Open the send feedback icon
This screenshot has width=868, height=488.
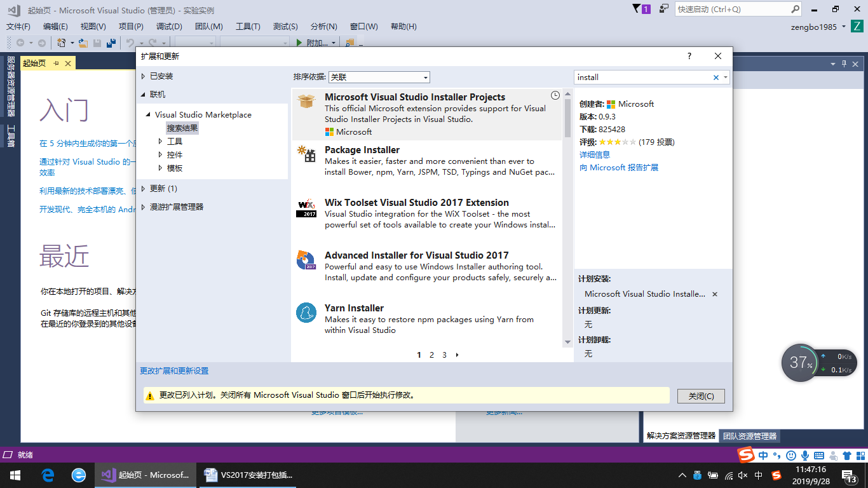[664, 9]
